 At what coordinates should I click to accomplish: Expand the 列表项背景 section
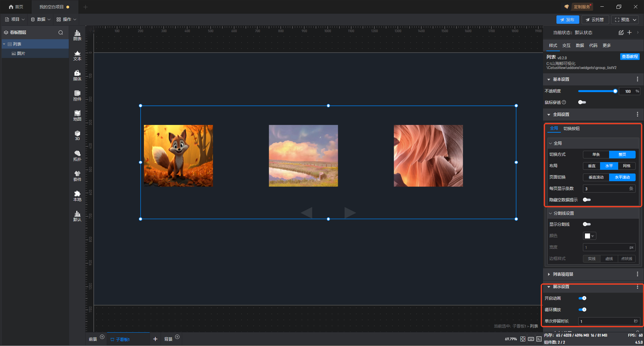click(x=549, y=274)
